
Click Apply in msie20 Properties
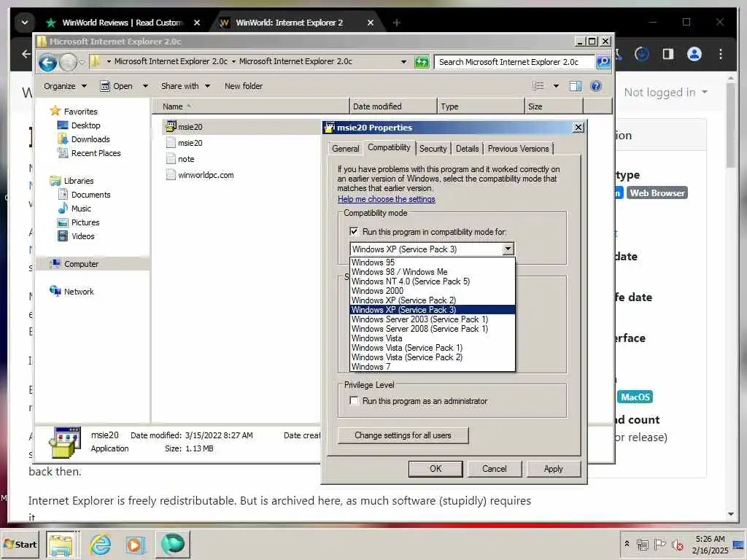tap(554, 469)
